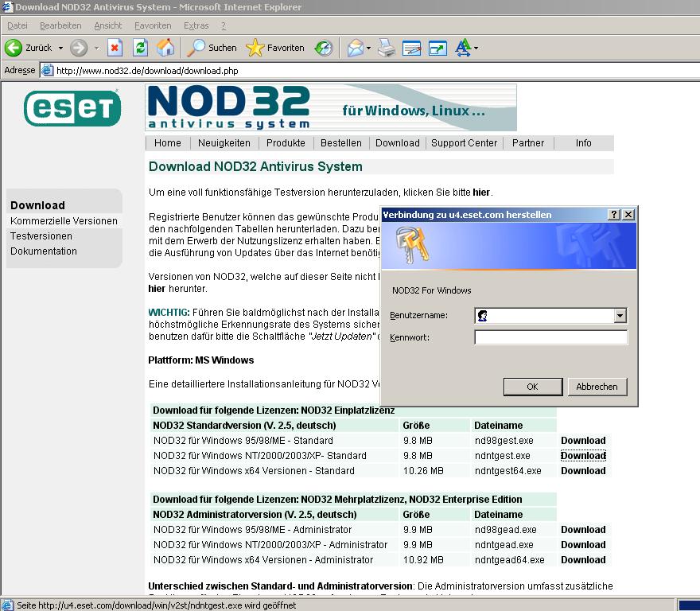Download nd98gest.exe for Windows 95/98/ME Standard

pos(583,441)
